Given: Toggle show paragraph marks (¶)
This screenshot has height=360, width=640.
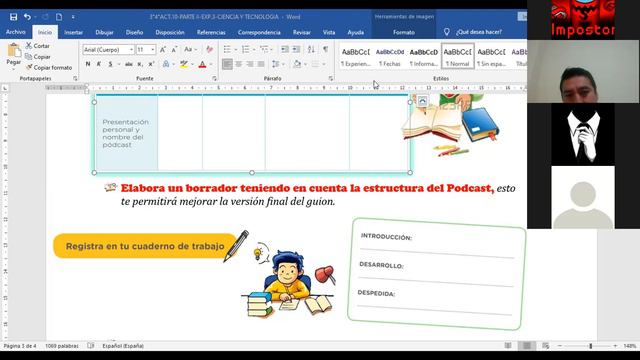Looking at the screenshot, I should tap(325, 49).
